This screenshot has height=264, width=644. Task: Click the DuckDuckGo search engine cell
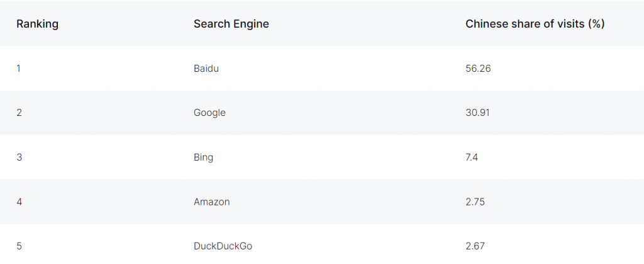click(223, 246)
